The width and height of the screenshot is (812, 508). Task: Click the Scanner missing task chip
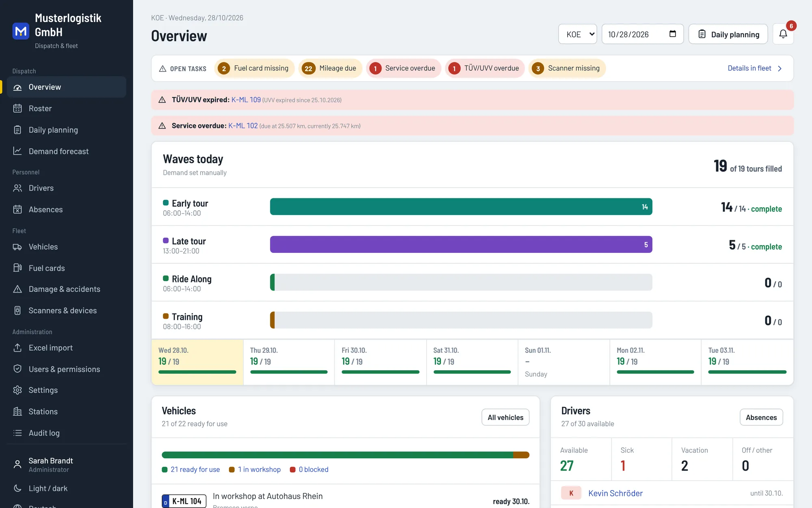567,68
